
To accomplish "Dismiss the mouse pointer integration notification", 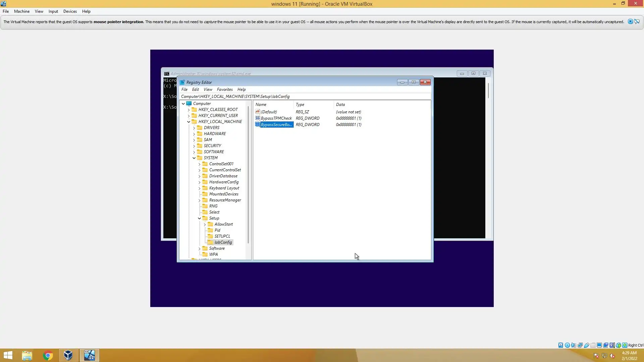I will (x=630, y=22).
